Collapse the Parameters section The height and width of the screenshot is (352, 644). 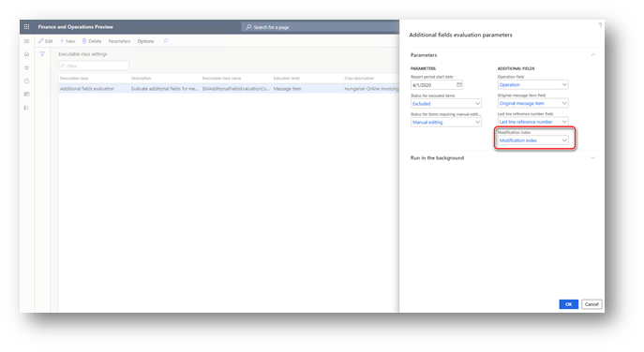(593, 55)
